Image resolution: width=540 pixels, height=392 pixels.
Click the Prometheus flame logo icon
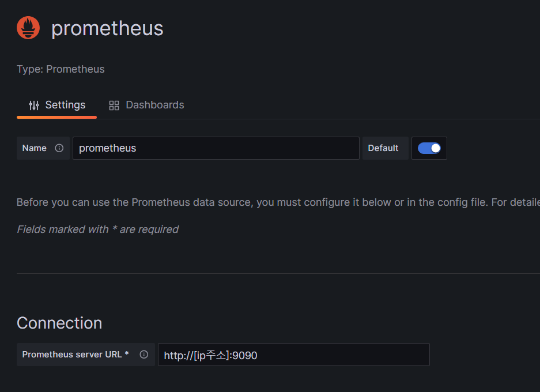click(x=28, y=28)
